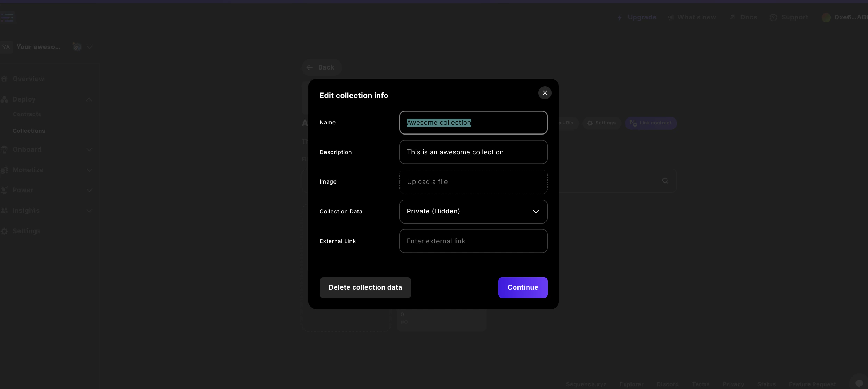Click the Name input field
The image size is (868, 389).
click(473, 122)
